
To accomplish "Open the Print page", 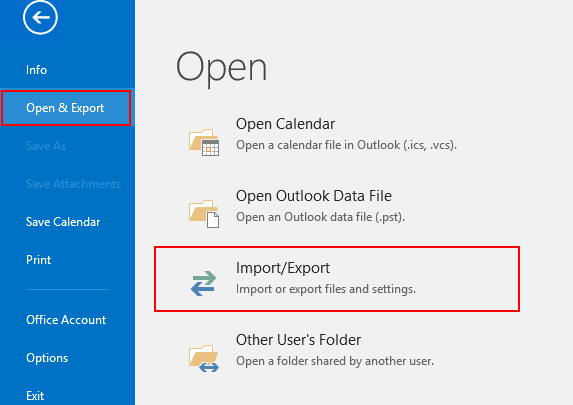I will tap(38, 260).
